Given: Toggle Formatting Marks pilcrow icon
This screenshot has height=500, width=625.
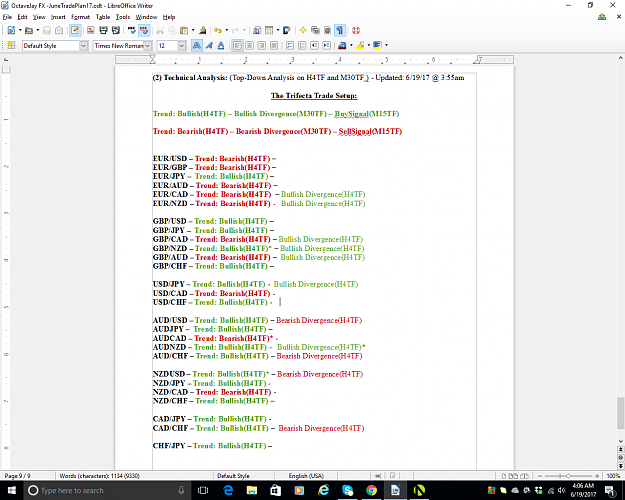Looking at the screenshot, I should (339, 30).
